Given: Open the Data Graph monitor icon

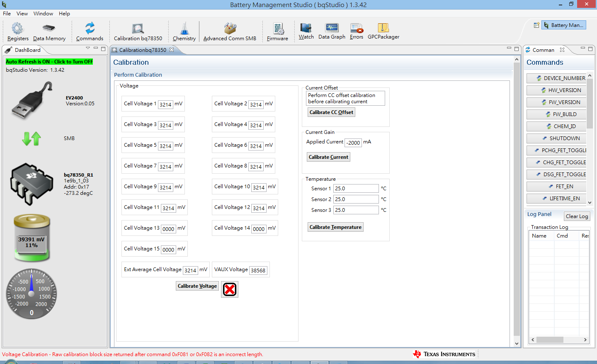Looking at the screenshot, I should (332, 28).
